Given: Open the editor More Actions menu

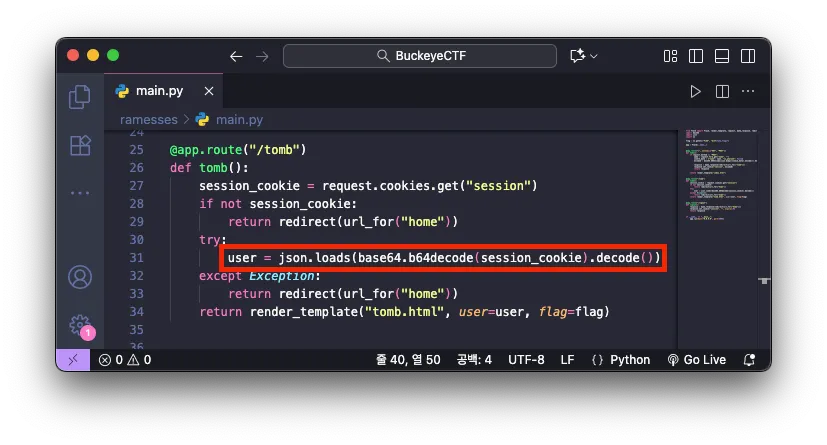Looking at the screenshot, I should (748, 92).
